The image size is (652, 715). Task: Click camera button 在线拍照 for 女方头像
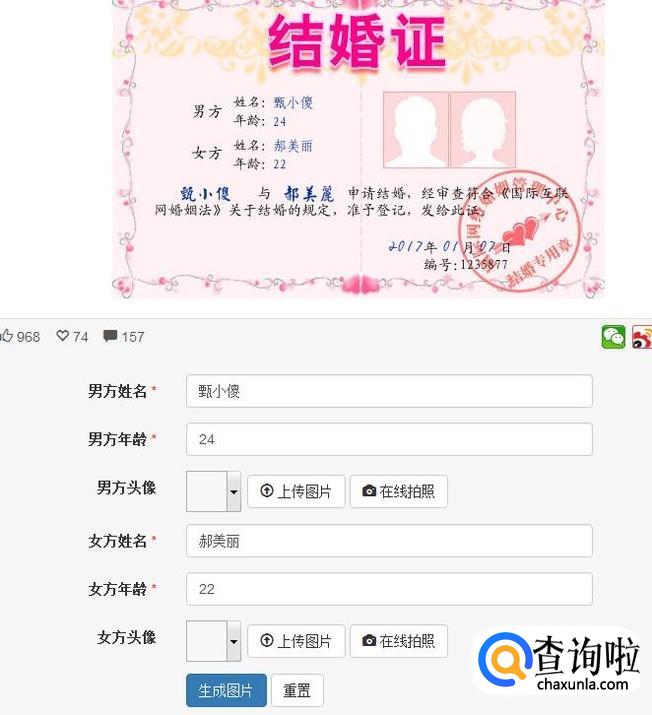tap(399, 641)
